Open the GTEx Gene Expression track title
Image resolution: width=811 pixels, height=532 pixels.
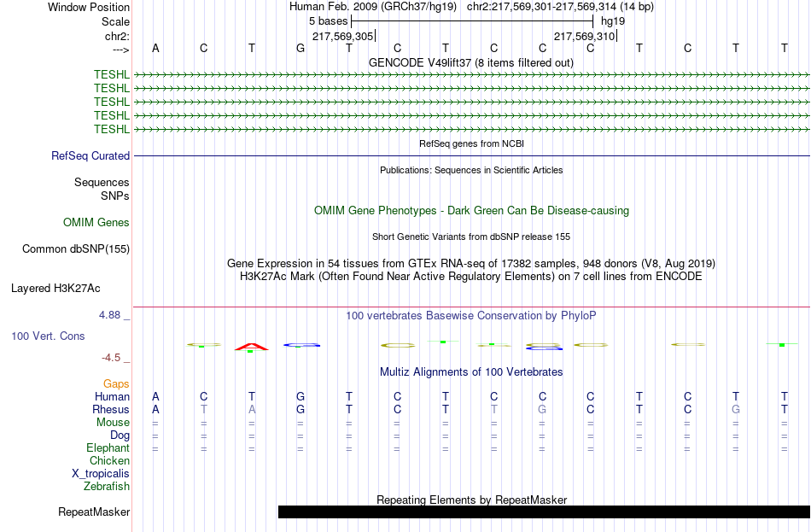pos(471,263)
